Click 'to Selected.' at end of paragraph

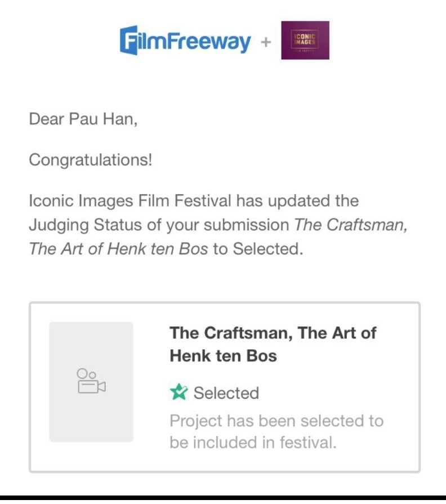pos(258,249)
